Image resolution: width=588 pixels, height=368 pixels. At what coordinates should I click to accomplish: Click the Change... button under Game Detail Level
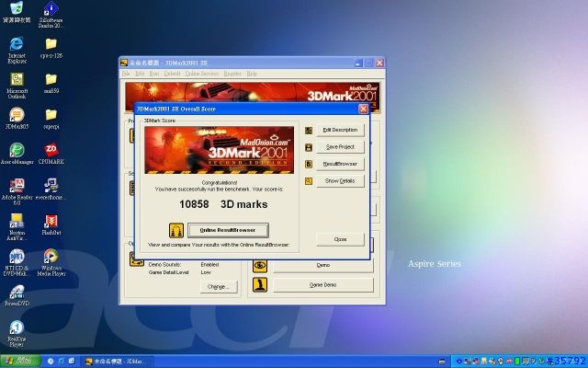point(219,286)
